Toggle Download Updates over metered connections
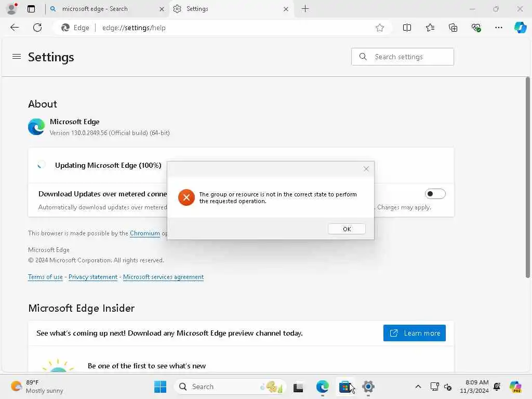Screen dimensions: 532x399 tap(435, 194)
